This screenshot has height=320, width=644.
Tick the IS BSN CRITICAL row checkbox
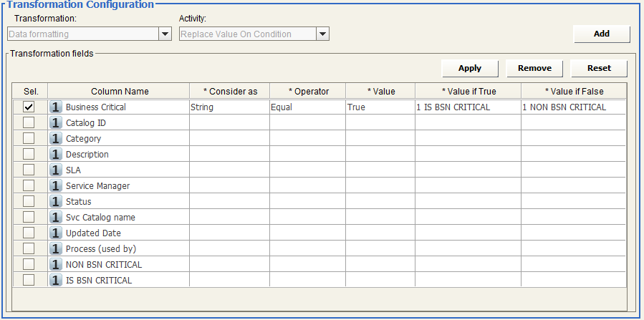[29, 281]
